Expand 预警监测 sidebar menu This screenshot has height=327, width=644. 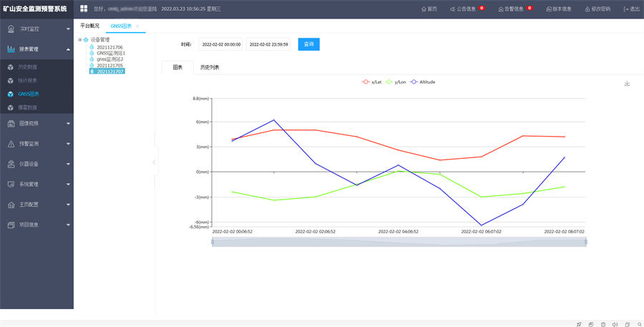(36, 144)
